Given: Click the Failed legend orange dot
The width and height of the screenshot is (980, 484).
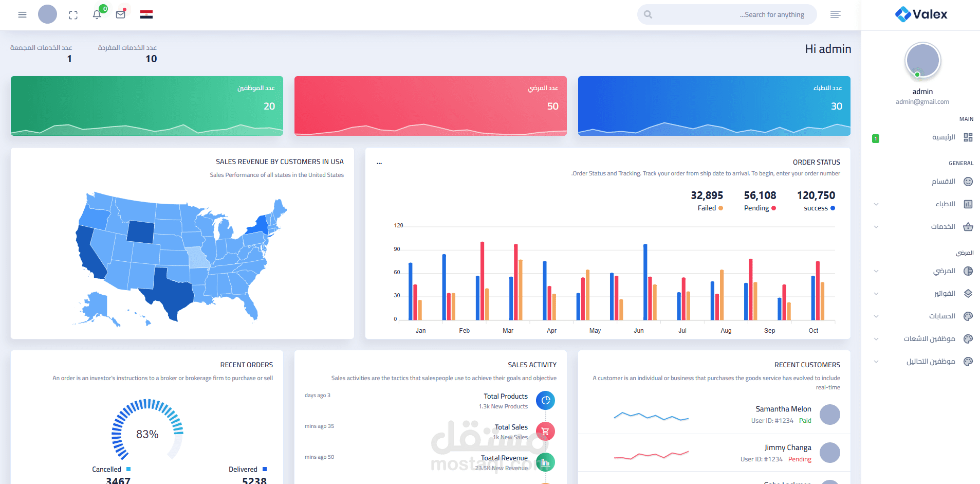Looking at the screenshot, I should (720, 208).
